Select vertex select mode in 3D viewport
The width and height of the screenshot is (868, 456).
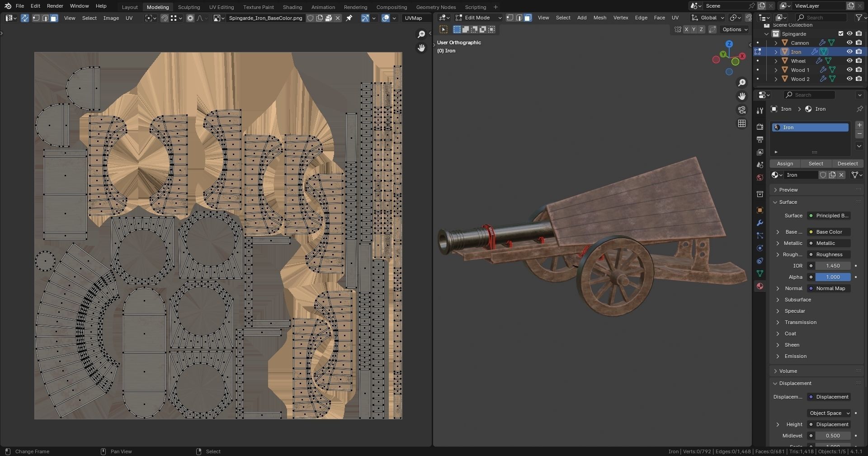point(510,18)
